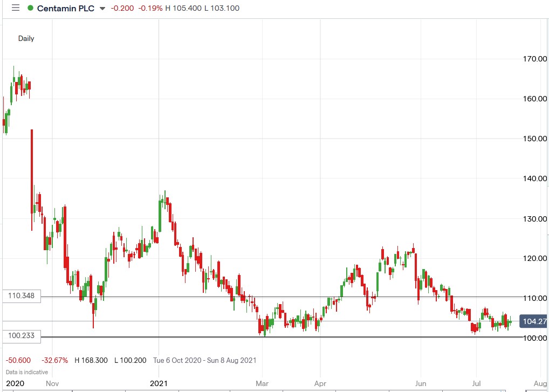The width and height of the screenshot is (549, 392).
Task: Open the hamburger menu
Action: 16,8
